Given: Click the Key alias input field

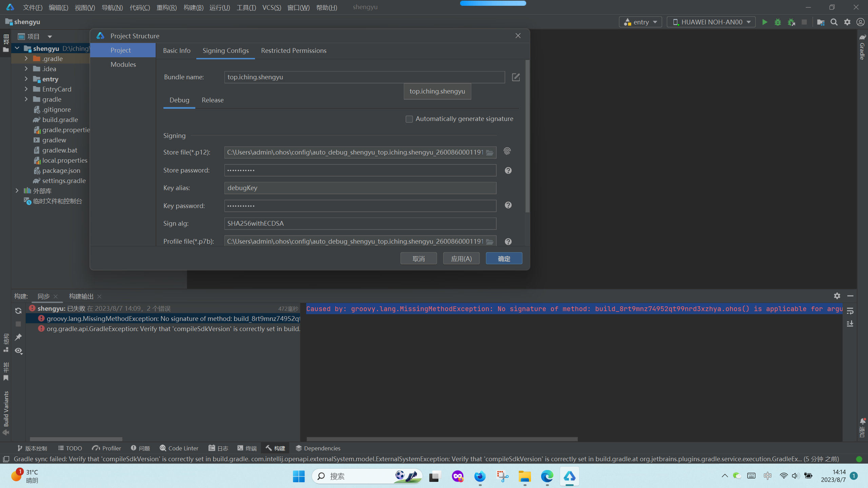Looking at the screenshot, I should click(360, 188).
